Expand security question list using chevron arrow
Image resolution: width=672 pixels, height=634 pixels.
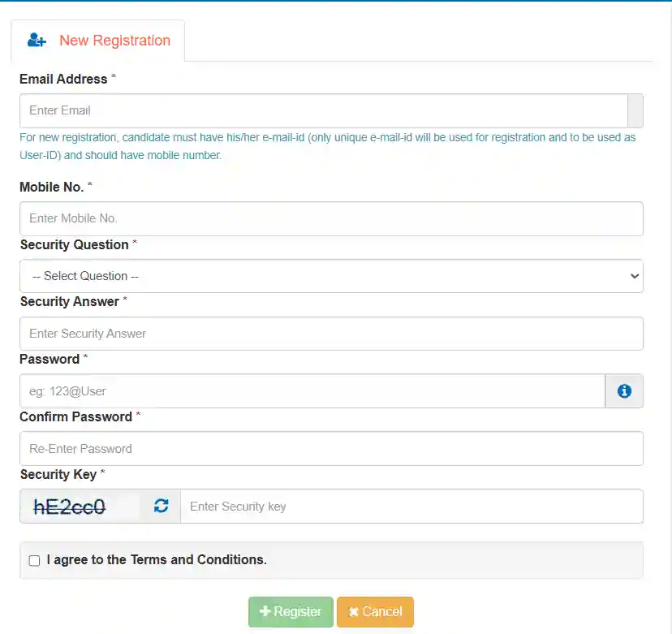tap(635, 276)
